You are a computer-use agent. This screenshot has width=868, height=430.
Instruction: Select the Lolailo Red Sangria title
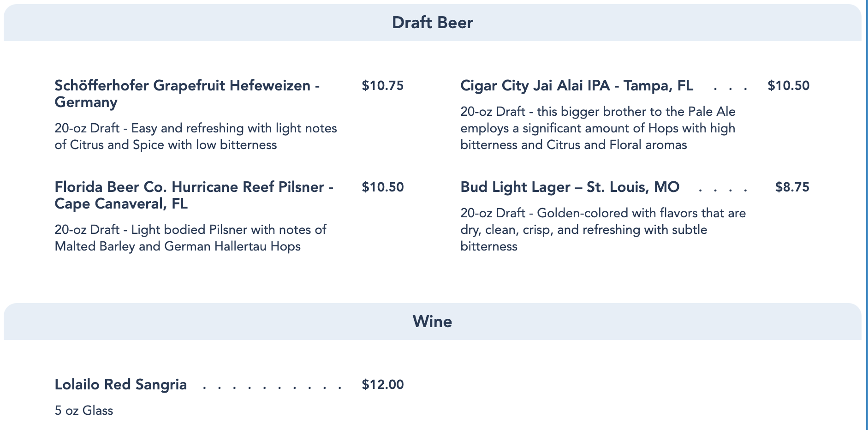121,384
